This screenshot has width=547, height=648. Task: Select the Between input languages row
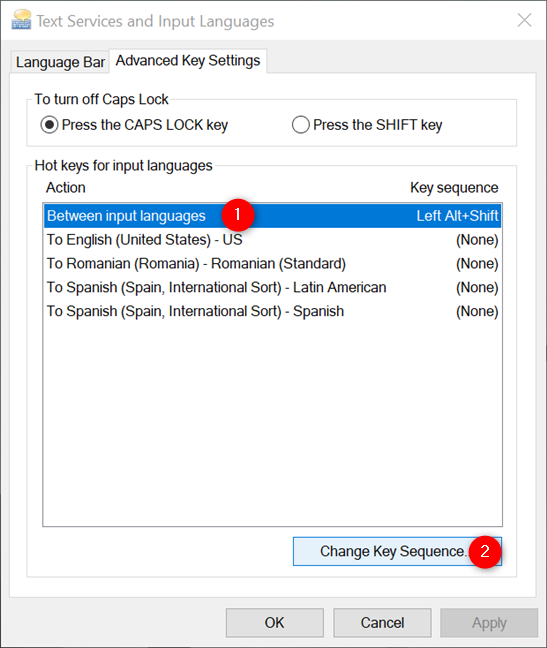pyautogui.click(x=272, y=216)
